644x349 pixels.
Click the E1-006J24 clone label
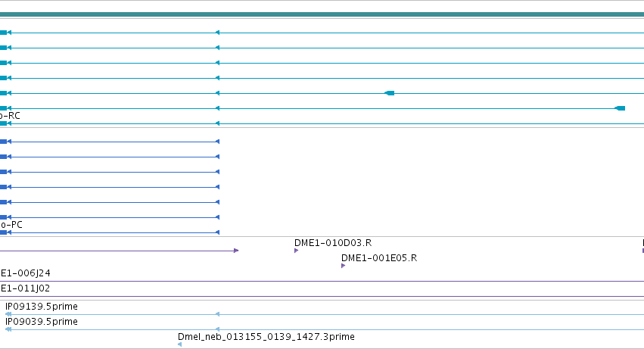point(25,273)
